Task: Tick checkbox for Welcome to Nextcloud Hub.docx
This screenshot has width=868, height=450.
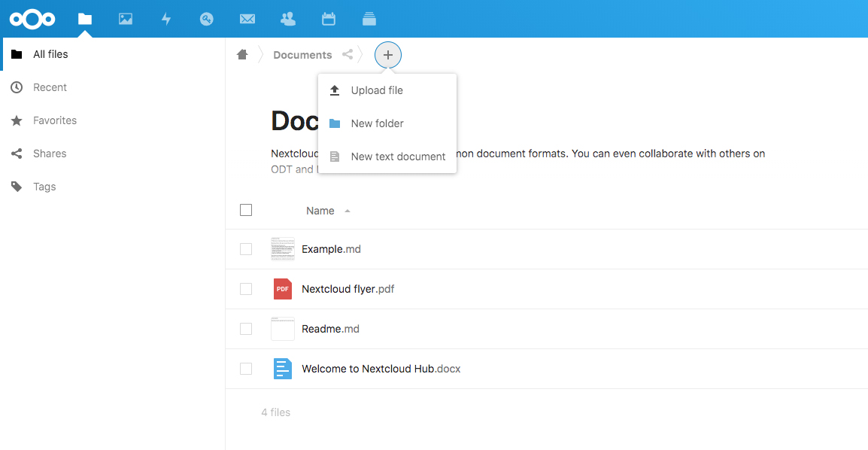Action: (x=246, y=369)
